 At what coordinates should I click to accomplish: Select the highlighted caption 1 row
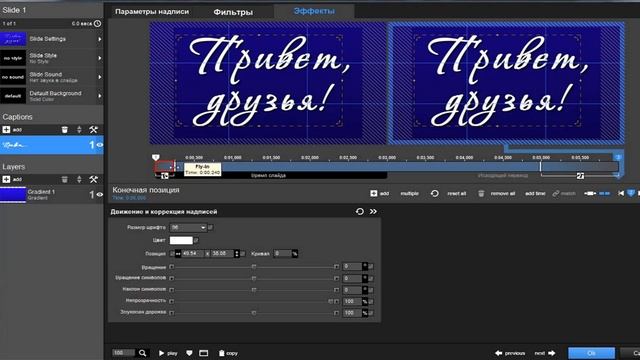click(x=52, y=145)
